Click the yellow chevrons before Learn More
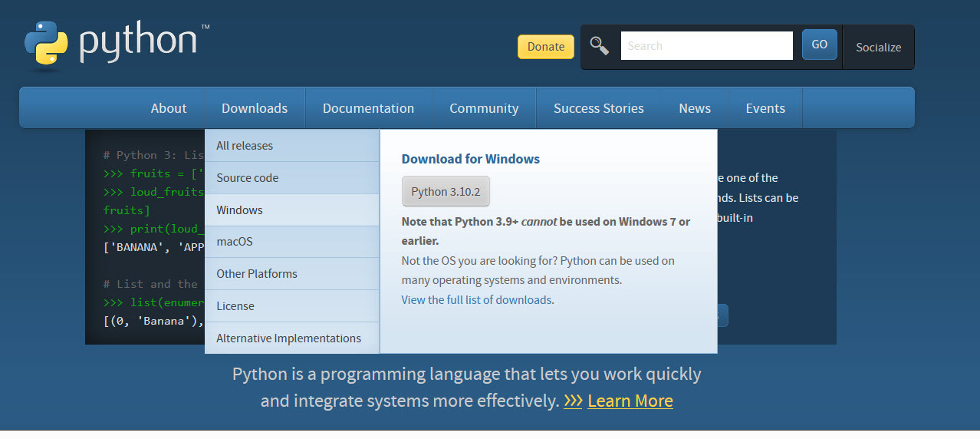The height and width of the screenshot is (439, 980). point(573,401)
